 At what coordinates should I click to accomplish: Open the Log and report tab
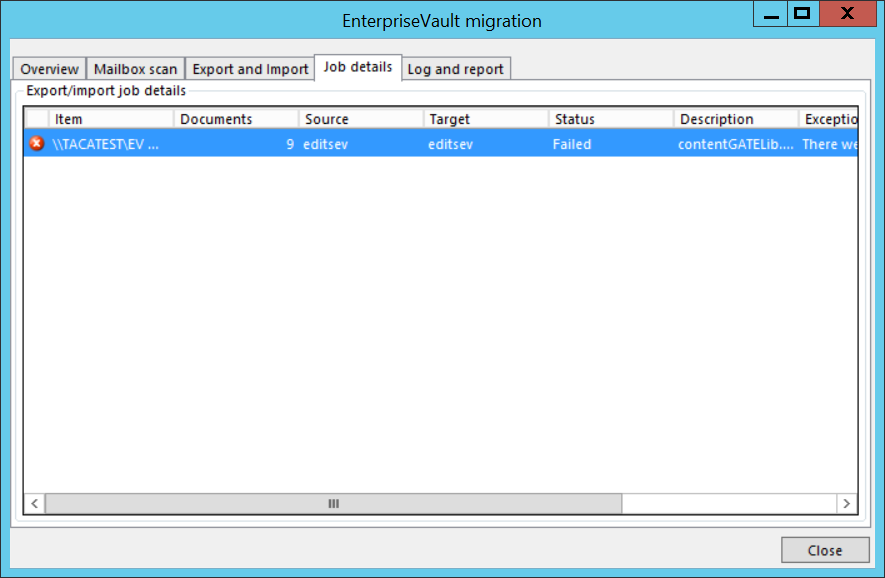pyautogui.click(x=455, y=69)
